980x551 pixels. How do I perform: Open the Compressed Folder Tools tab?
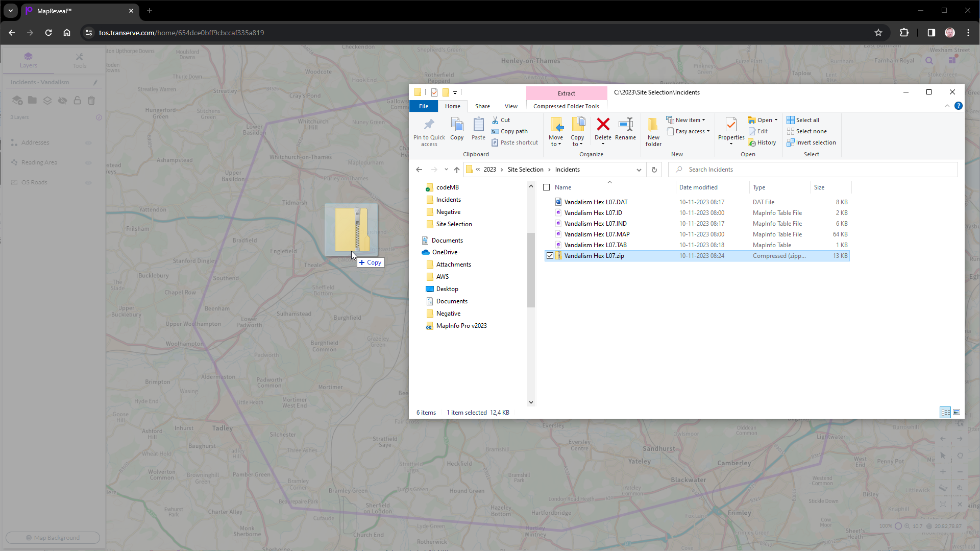coord(567,106)
